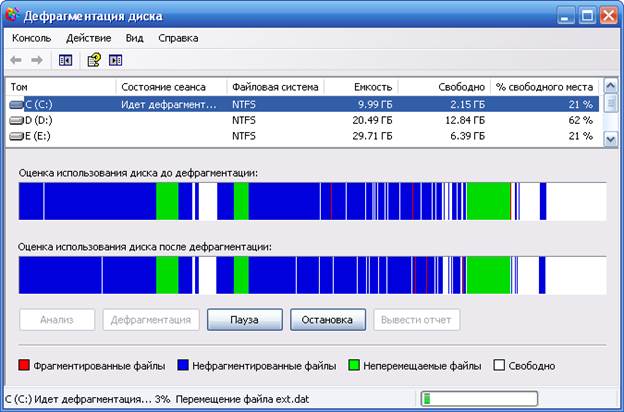Click the 9.99 ГБ capacity value

(x=375, y=105)
